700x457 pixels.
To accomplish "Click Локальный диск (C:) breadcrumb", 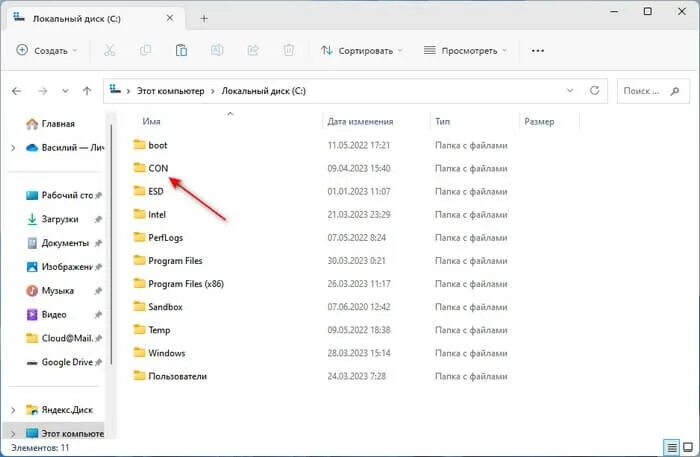I will (264, 91).
